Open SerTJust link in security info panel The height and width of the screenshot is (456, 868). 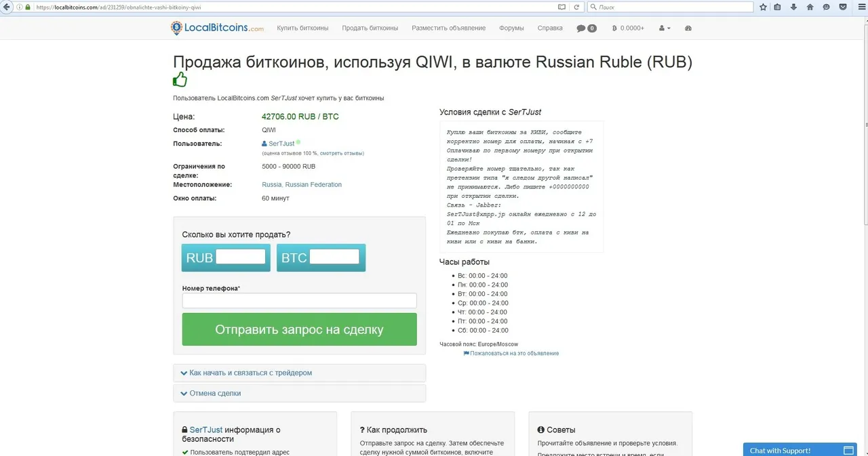click(x=205, y=430)
